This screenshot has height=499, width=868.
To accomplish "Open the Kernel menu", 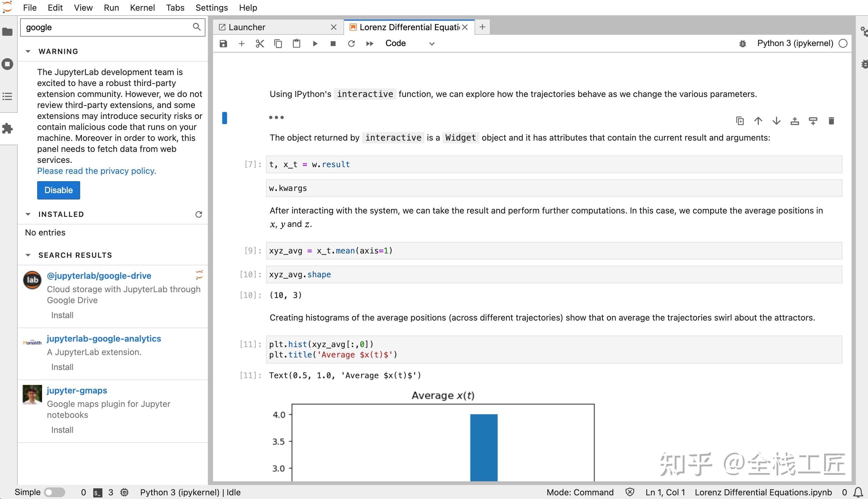I will 142,8.
